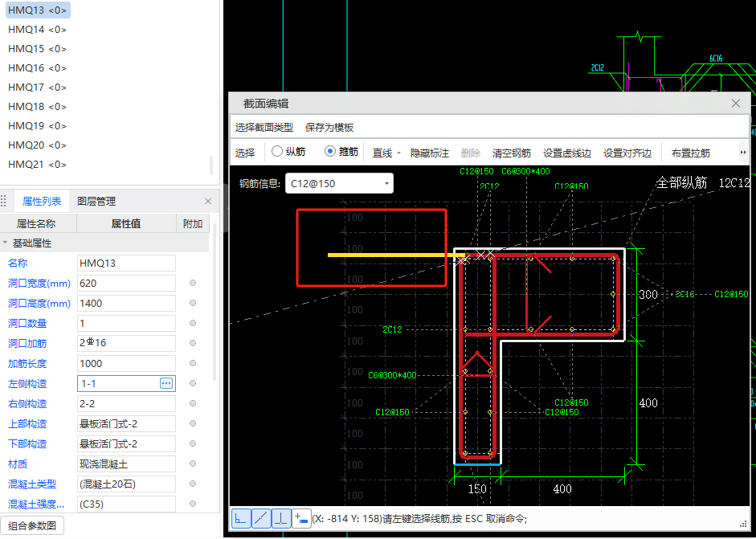Select HMQ16 in the component list

click(38, 68)
